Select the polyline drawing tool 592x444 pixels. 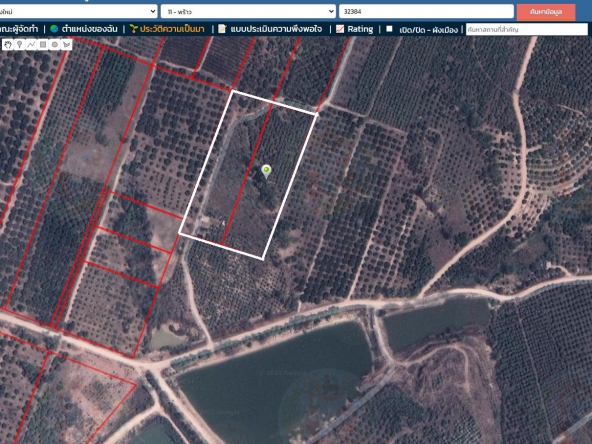(31, 45)
